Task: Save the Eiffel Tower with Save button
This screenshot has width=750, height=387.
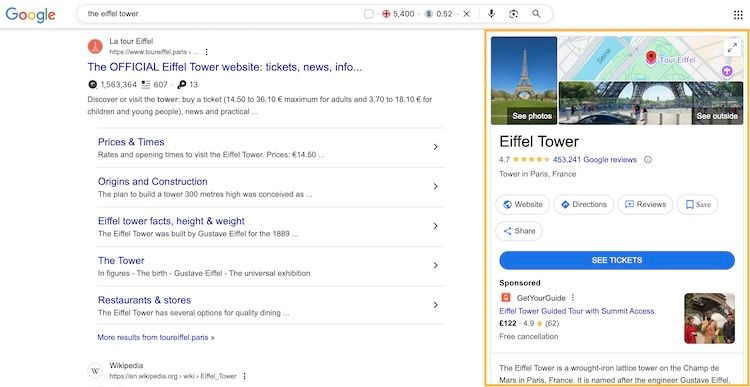Action: [x=697, y=204]
